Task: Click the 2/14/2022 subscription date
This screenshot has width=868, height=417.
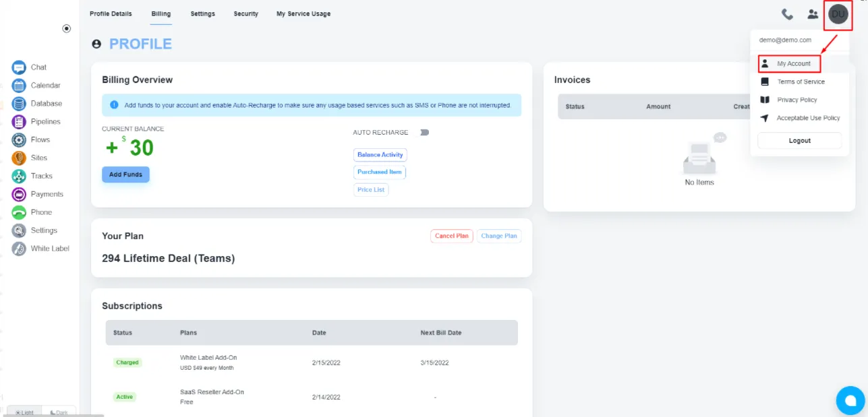Action: 326,397
